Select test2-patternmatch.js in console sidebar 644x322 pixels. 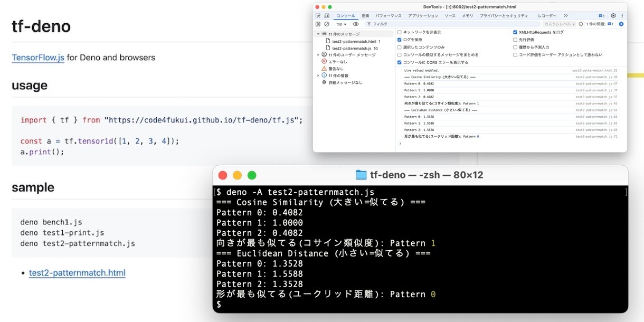coord(351,48)
